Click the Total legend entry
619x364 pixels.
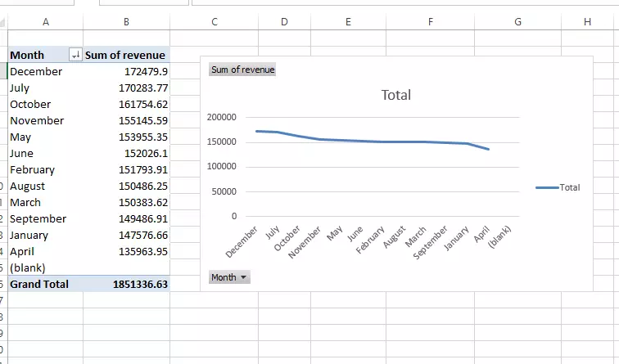tap(558, 187)
